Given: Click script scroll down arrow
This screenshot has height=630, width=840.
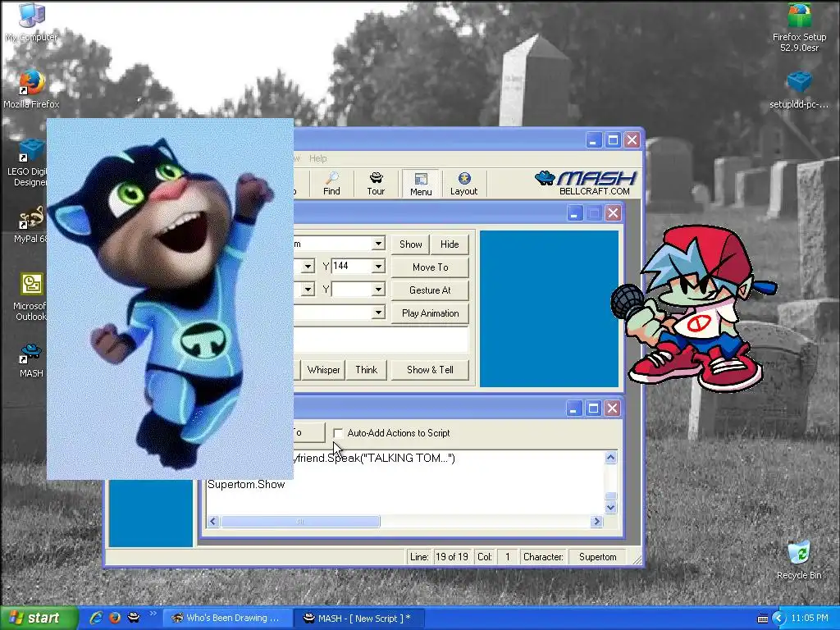Looking at the screenshot, I should [x=610, y=507].
